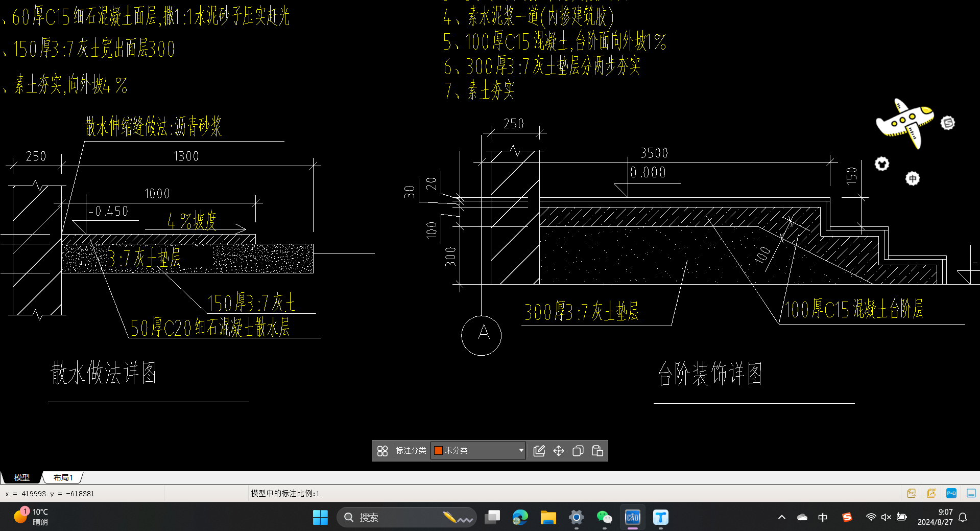Click the 散水伸缩缝做法:沥青砂浆 annotation
This screenshot has height=531, width=980.
(x=153, y=126)
